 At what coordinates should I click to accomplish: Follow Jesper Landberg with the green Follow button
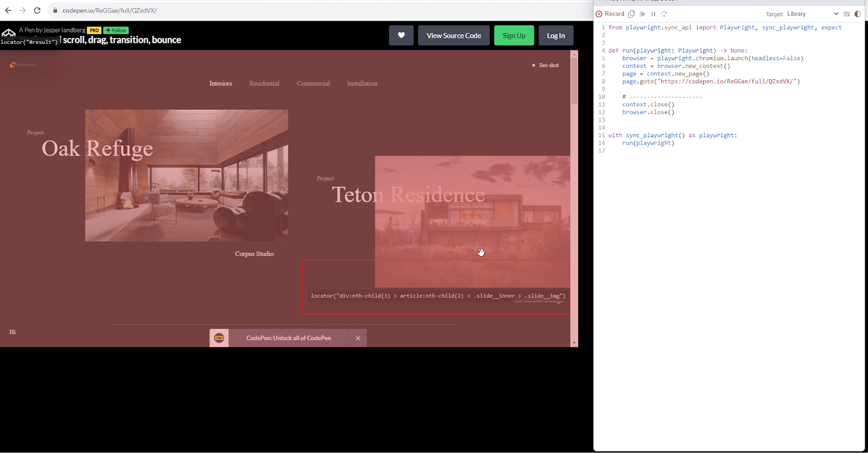[116, 30]
